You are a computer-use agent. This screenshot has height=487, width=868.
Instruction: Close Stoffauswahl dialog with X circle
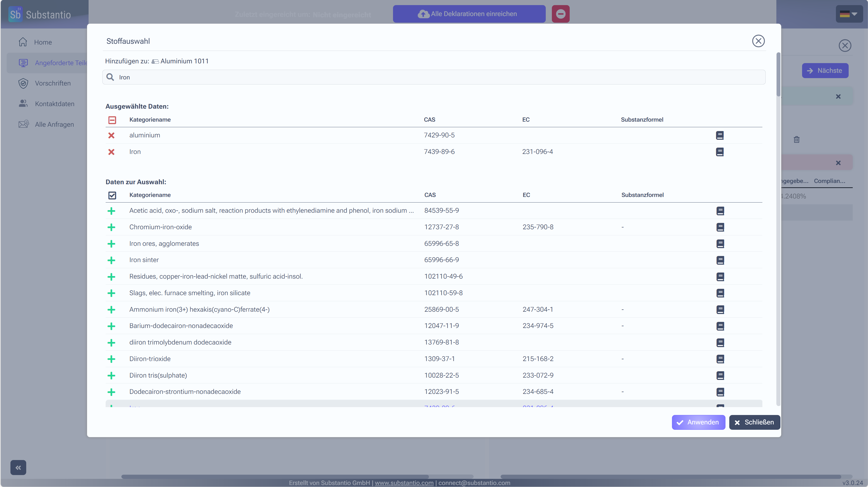tap(758, 41)
